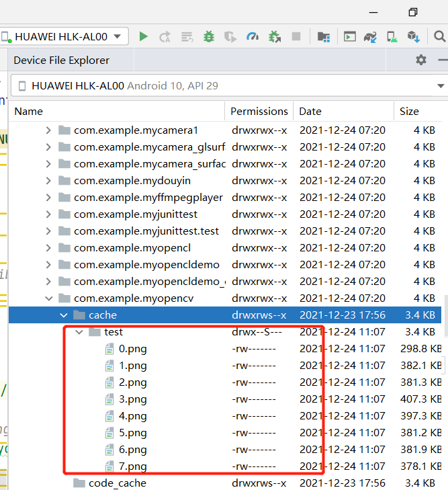Restore down the window
The height and width of the screenshot is (490, 448).
(x=412, y=12)
